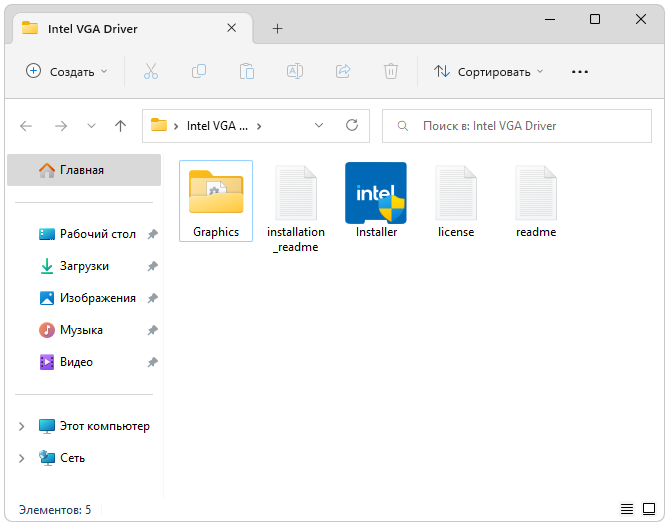
Task: Click the folder icon in address bar
Action: (159, 125)
